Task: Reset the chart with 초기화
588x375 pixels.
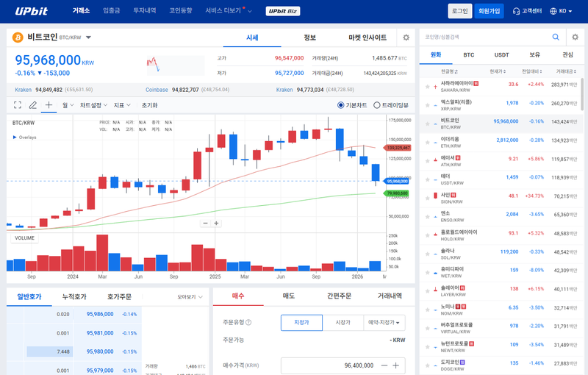Action: point(149,105)
